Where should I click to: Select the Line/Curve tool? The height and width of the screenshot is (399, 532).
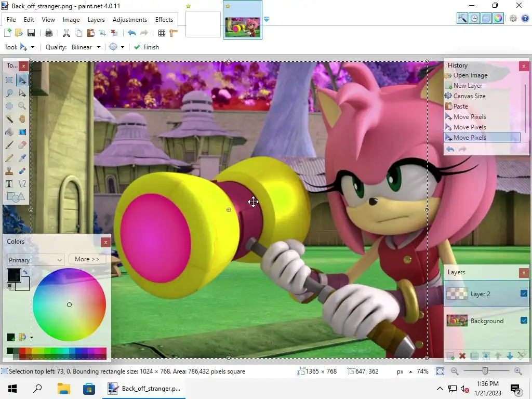tap(22, 184)
